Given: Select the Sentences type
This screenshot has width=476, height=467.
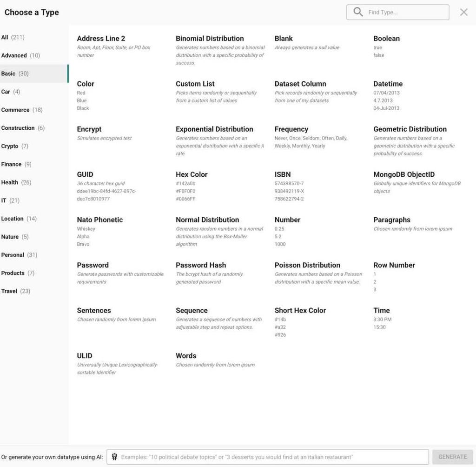Looking at the screenshot, I should tap(94, 310).
